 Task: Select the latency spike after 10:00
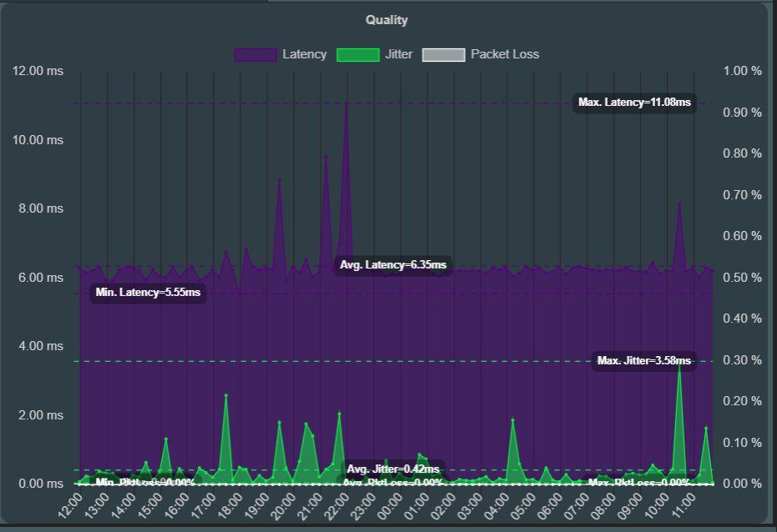679,203
